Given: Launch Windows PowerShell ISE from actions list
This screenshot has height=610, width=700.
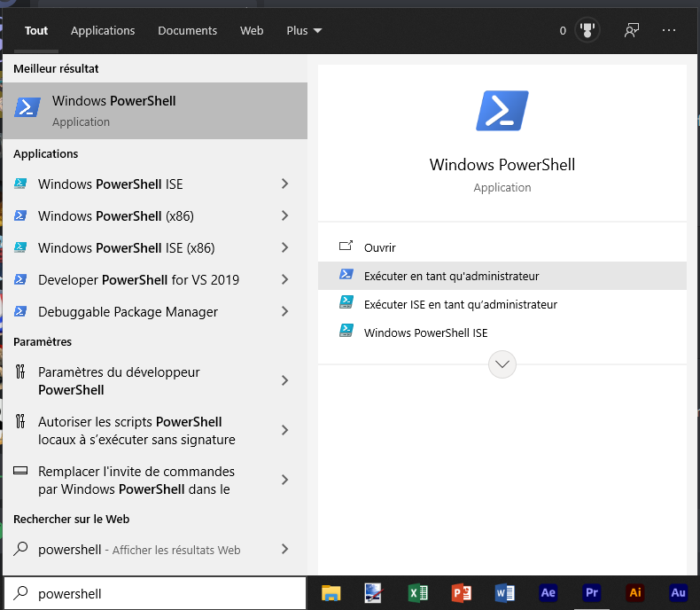Looking at the screenshot, I should 502,332.
